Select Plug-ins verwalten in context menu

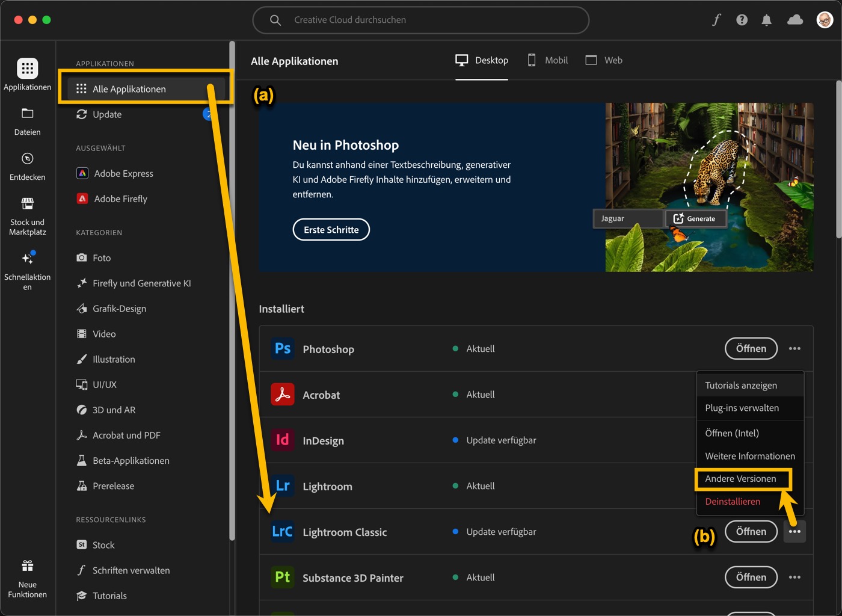750,408
